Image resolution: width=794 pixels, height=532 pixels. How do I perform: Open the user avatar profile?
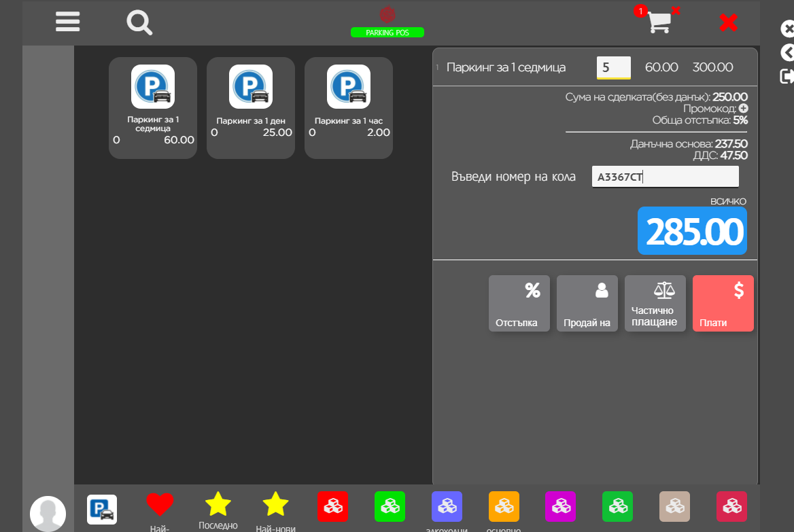[x=48, y=513]
